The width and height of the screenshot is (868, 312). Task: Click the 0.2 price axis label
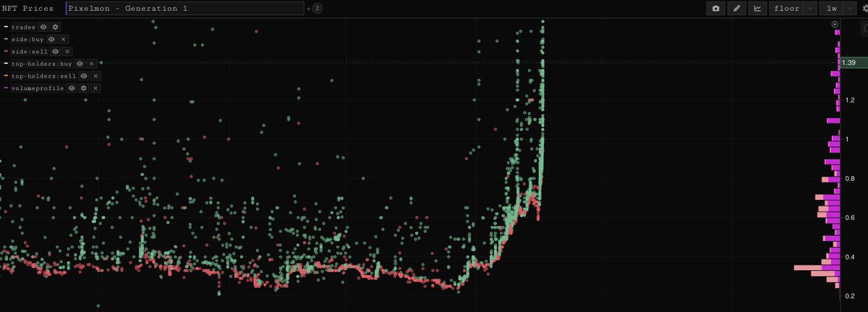click(x=849, y=296)
